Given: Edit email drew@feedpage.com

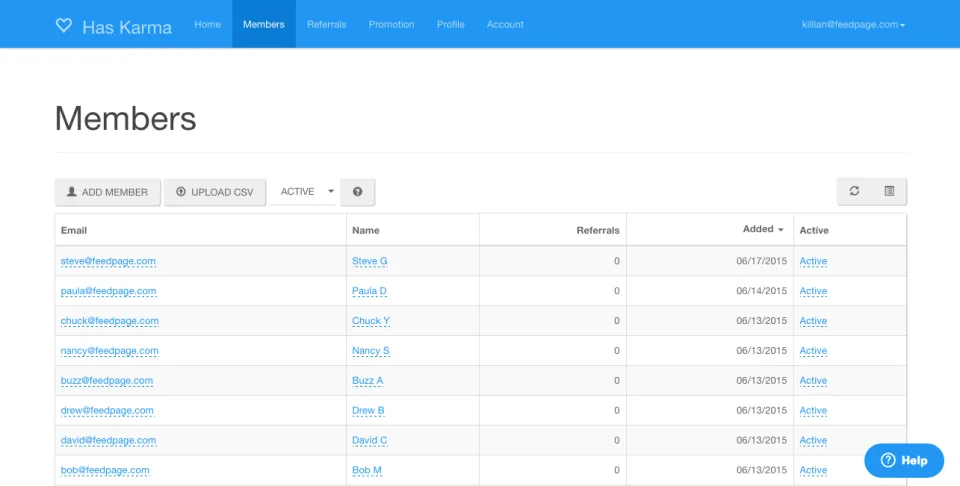Looking at the screenshot, I should click(x=107, y=410).
